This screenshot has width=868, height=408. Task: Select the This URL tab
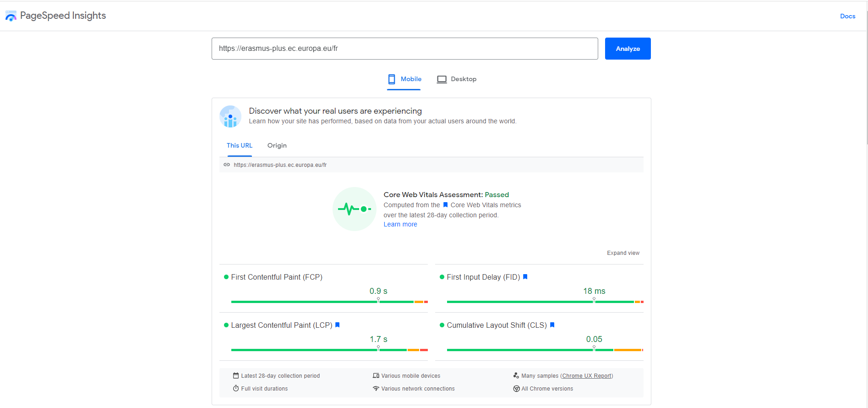240,146
